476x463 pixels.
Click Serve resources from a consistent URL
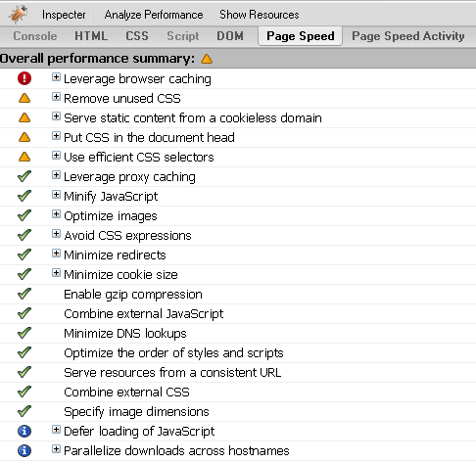172,372
